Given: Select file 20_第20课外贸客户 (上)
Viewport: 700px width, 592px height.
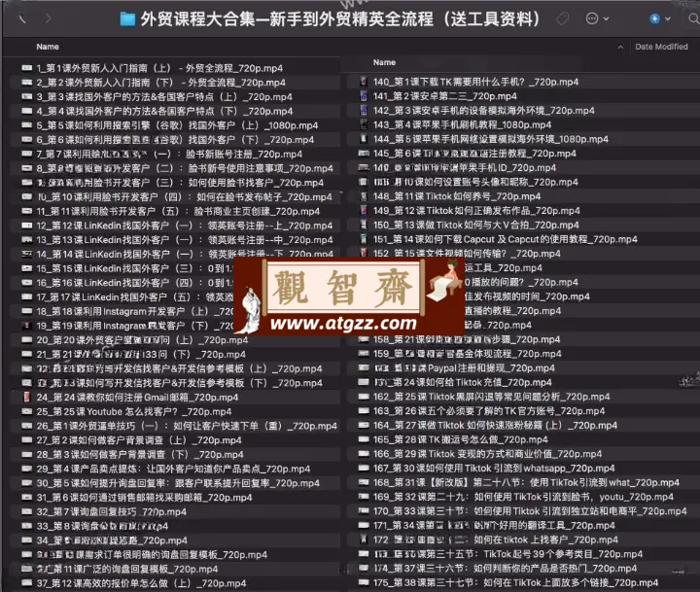Looking at the screenshot, I should (142, 340).
